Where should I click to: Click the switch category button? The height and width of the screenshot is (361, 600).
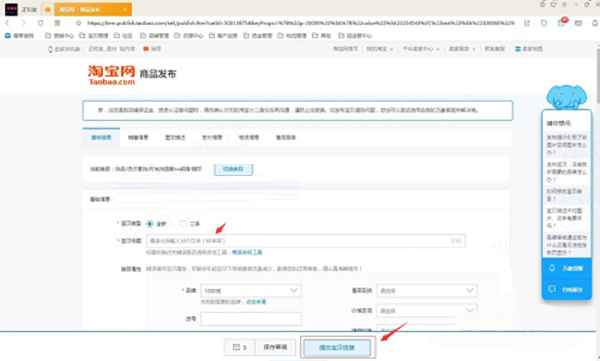233,169
